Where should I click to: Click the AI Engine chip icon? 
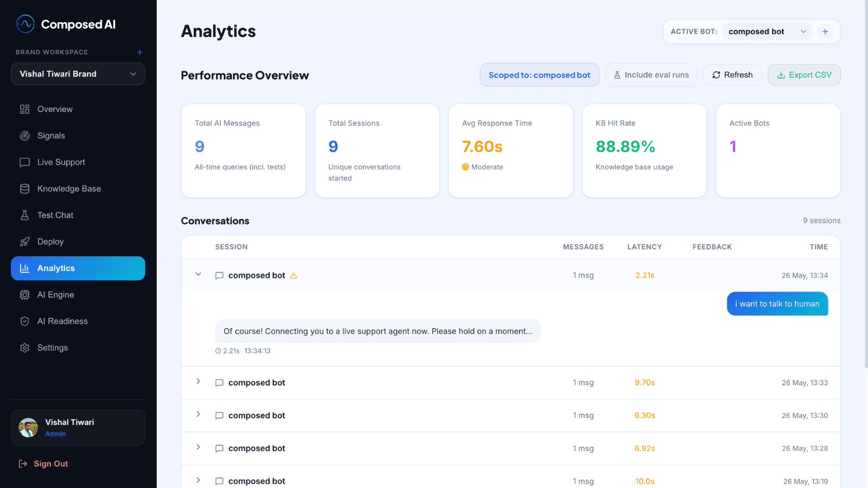(x=24, y=295)
